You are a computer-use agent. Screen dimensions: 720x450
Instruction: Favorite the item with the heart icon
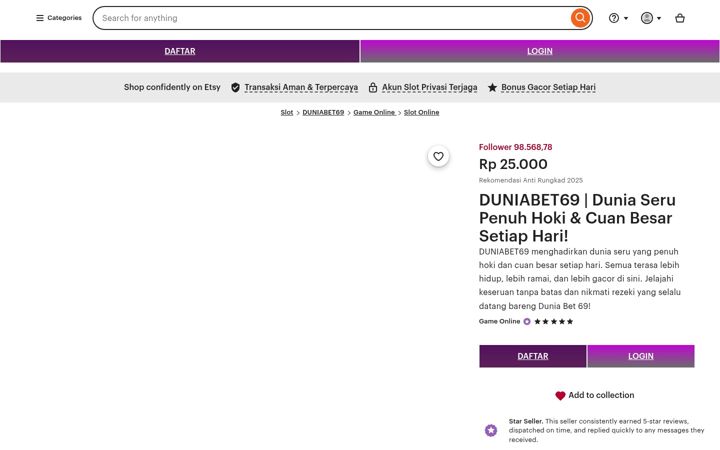click(438, 156)
